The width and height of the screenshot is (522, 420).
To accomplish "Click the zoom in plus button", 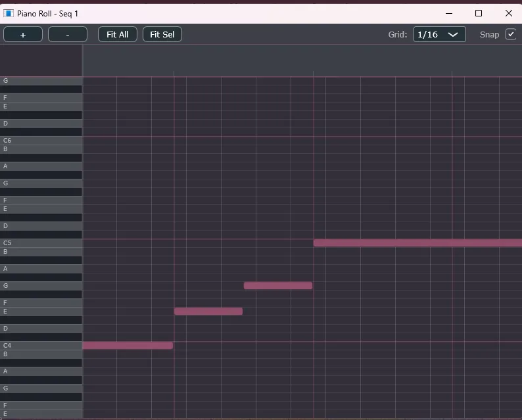I will coord(23,34).
